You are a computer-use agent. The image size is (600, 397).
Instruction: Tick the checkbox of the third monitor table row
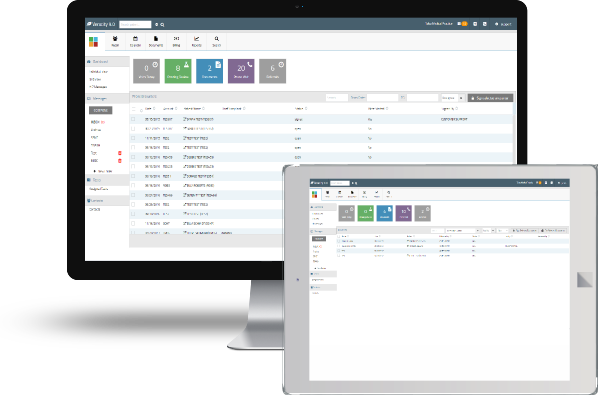click(133, 138)
